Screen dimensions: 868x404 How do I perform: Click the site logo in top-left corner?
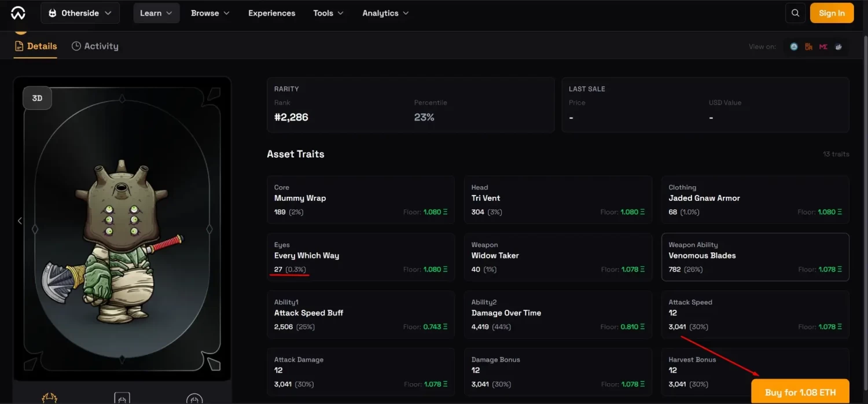[18, 13]
